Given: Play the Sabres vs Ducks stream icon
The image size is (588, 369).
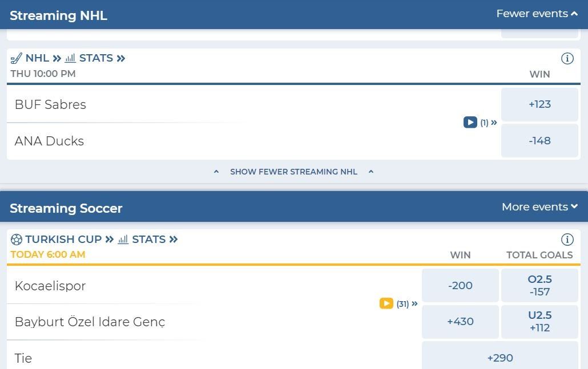Looking at the screenshot, I should (x=470, y=123).
